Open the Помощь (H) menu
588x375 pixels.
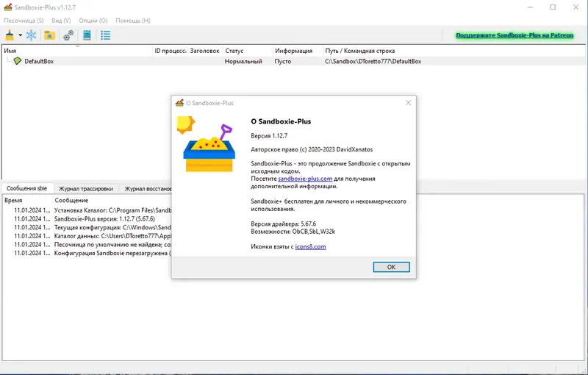[x=133, y=21]
